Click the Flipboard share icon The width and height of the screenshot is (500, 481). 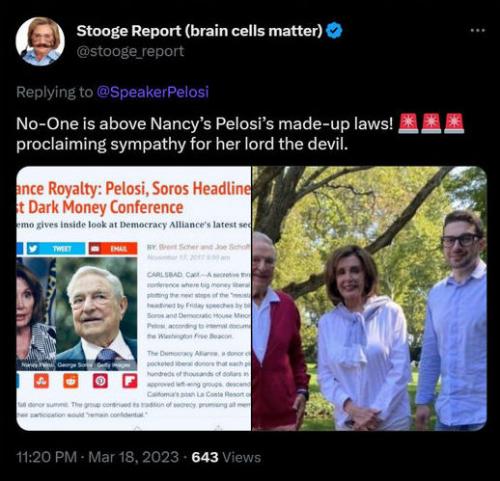pyautogui.click(x=129, y=381)
